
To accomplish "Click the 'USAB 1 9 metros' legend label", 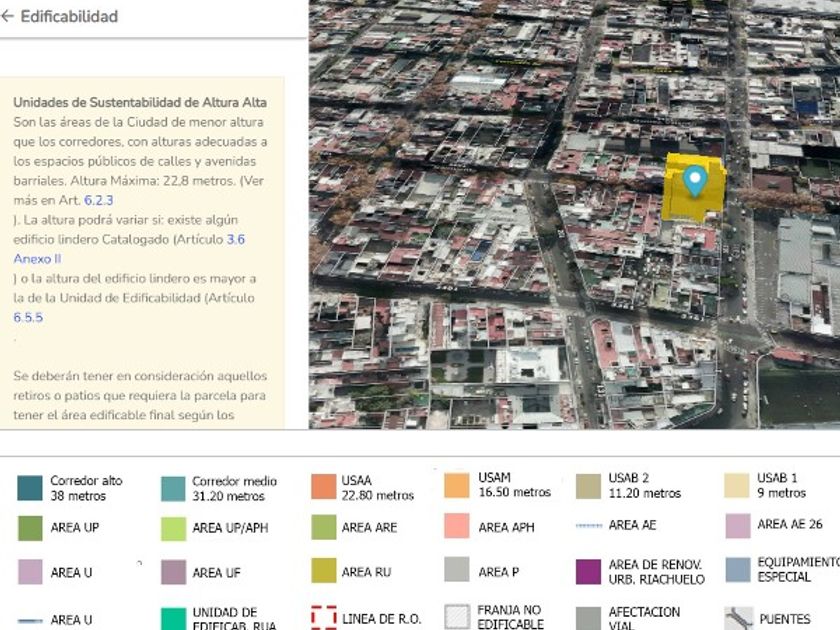I will pos(781,485).
